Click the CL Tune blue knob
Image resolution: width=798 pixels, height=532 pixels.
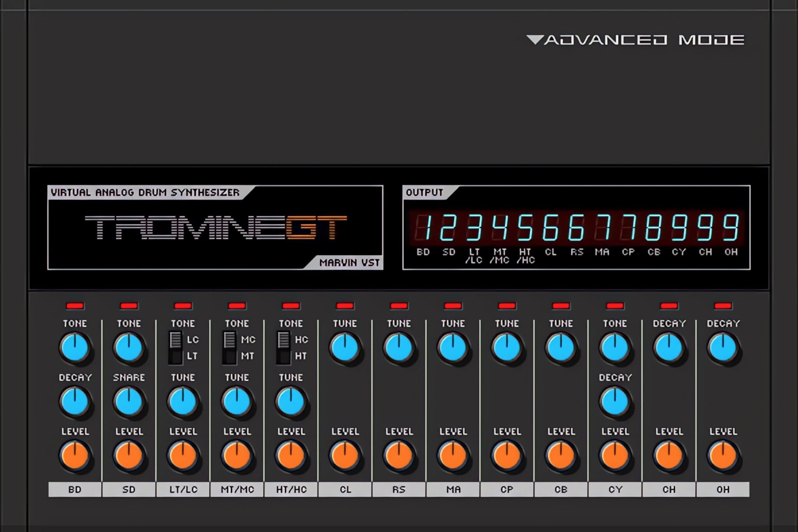point(345,347)
